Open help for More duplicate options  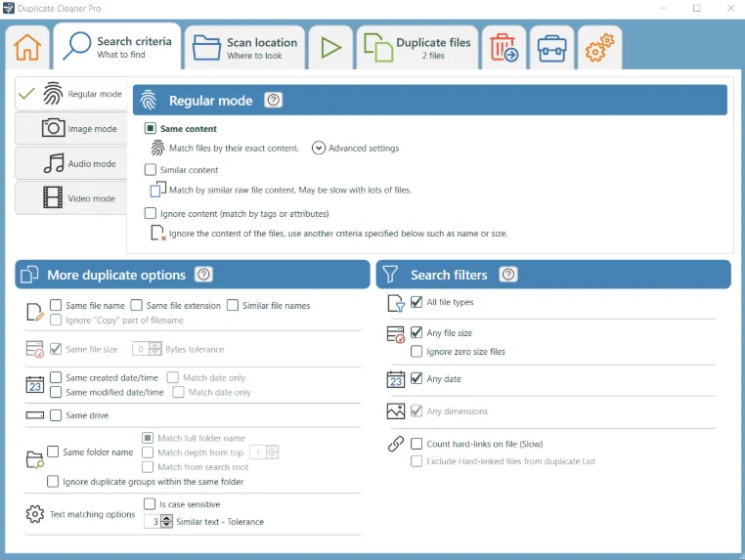tap(203, 274)
